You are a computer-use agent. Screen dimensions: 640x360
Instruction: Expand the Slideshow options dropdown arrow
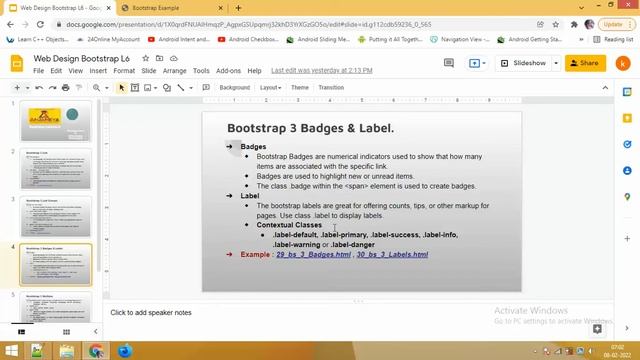[556, 63]
